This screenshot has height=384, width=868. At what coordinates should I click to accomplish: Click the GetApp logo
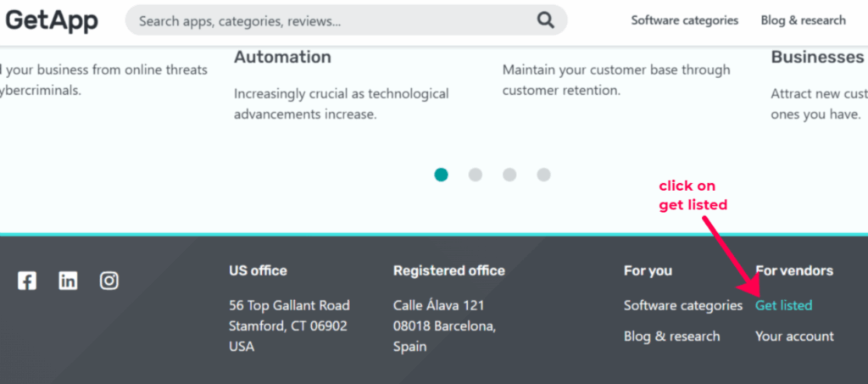(52, 21)
